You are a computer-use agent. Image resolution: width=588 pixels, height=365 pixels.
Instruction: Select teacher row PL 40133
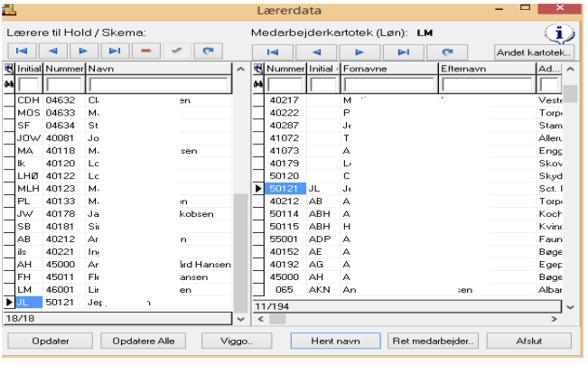click(117, 201)
